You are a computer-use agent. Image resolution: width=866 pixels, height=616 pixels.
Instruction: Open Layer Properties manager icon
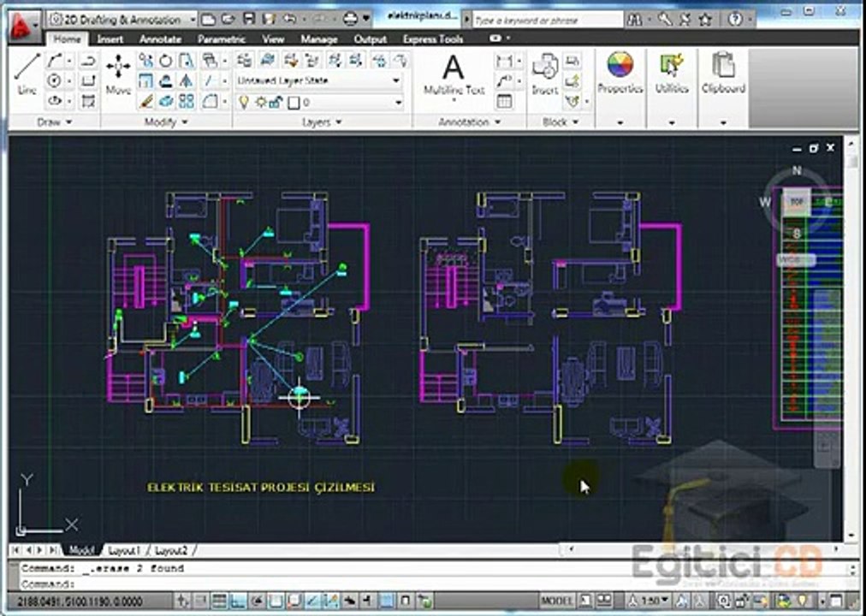245,60
